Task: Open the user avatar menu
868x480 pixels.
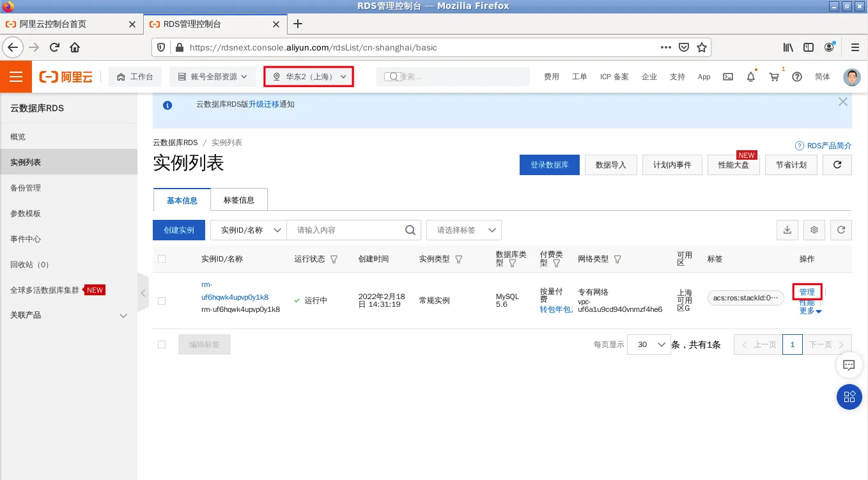Action: click(x=852, y=77)
